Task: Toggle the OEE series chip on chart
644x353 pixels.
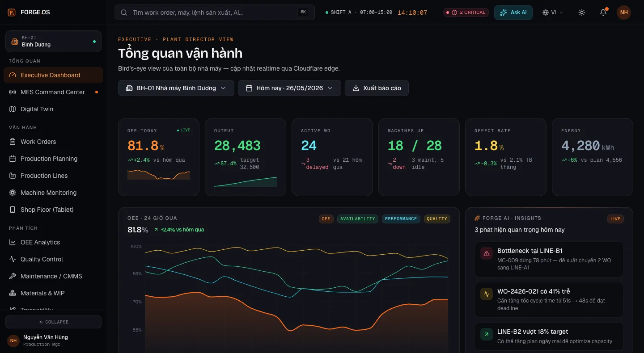Action: 326,219
